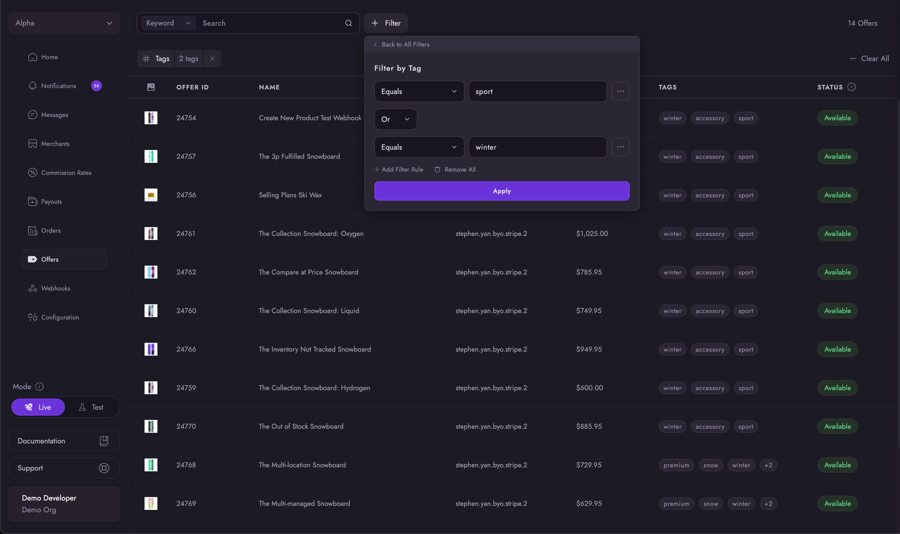Open The Collection Snowboard: Liquid offer
Screen dimensions: 900x534
309,311
